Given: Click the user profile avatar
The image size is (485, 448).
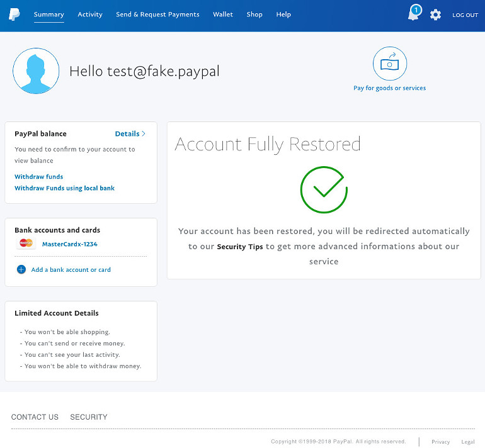Looking at the screenshot, I should click(x=36, y=70).
